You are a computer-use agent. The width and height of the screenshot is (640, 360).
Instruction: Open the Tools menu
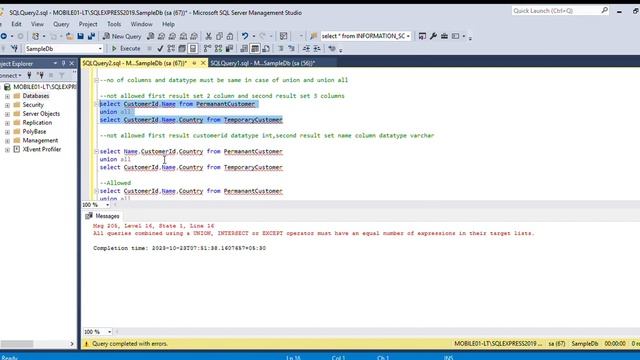point(114,24)
